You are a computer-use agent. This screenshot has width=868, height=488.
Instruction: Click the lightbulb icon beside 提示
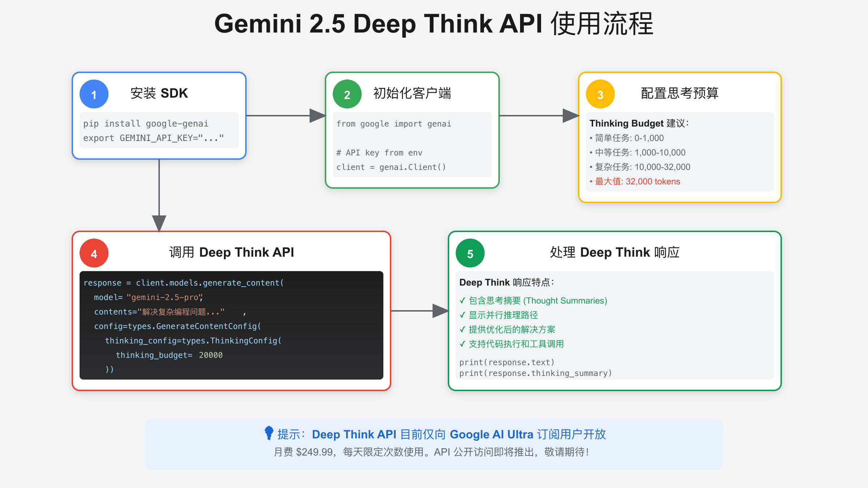click(x=269, y=433)
